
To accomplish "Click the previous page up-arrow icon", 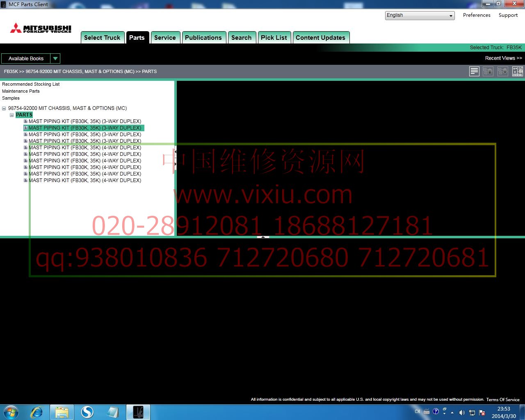I will [x=488, y=71].
